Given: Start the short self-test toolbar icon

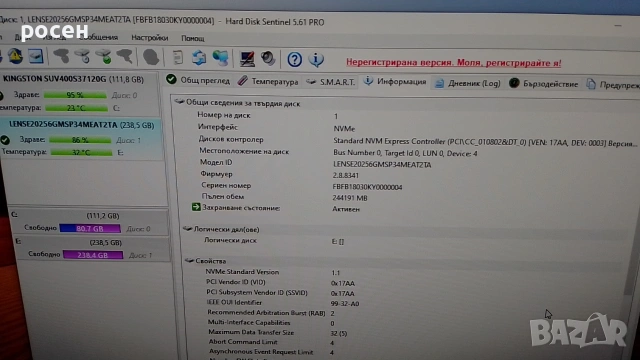Looking at the screenshot, I should pos(62,56).
